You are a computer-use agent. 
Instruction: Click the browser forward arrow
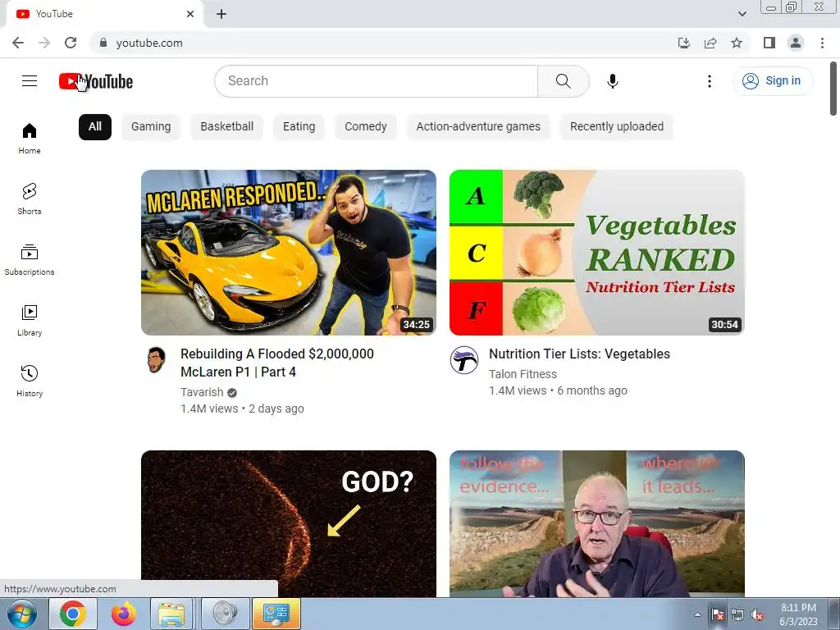pos(44,43)
